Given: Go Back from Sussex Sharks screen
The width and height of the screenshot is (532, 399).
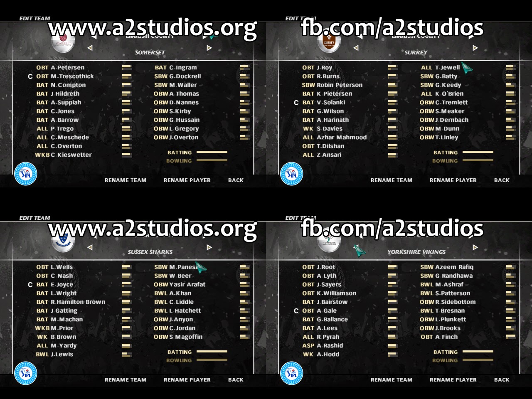Looking at the screenshot, I should click(236, 379).
